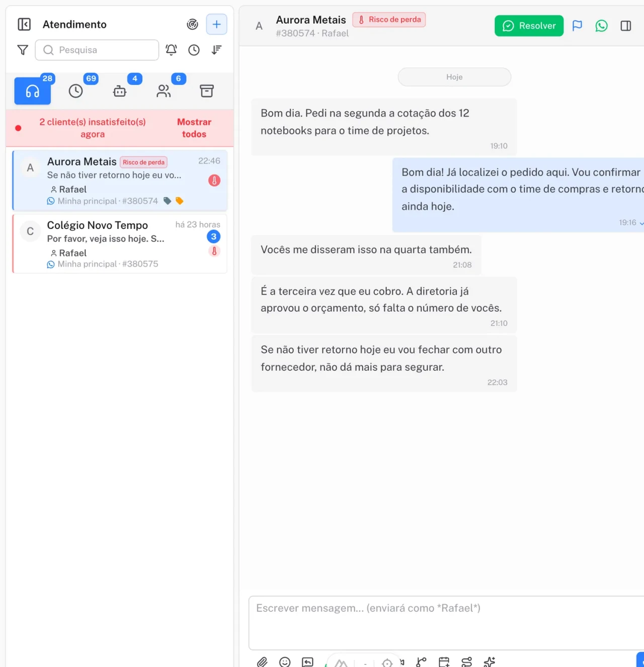Change the conversation sort order
Viewport: 644px width, 667px height.
(216, 50)
